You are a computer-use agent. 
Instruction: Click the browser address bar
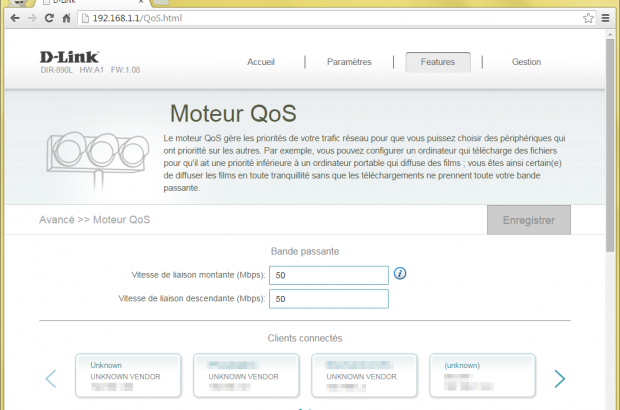[330, 18]
